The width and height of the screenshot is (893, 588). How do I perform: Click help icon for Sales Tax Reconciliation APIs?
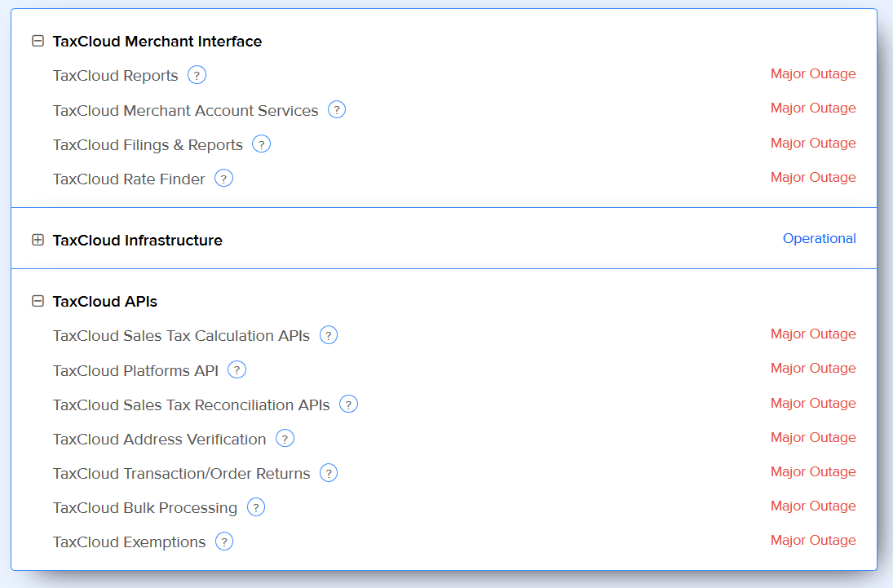click(348, 405)
